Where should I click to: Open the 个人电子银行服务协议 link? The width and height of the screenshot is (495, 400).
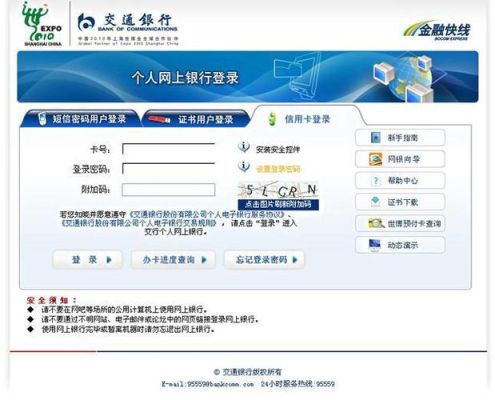[x=207, y=214]
